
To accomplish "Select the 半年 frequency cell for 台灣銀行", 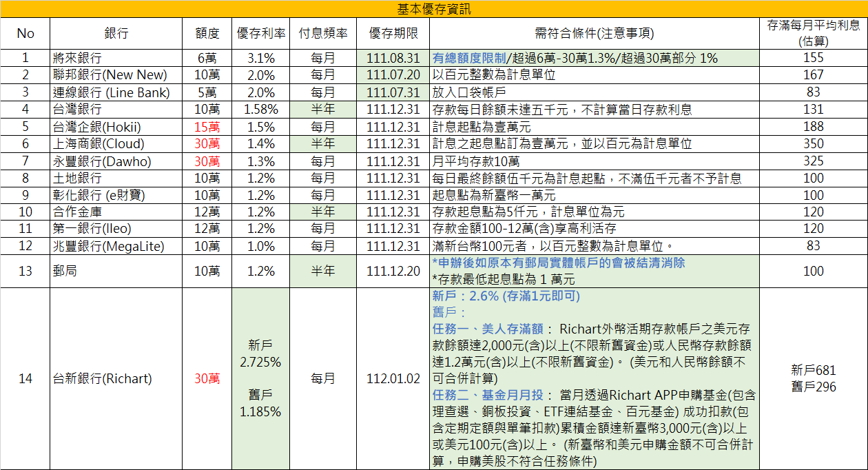I will pyautogui.click(x=323, y=110).
